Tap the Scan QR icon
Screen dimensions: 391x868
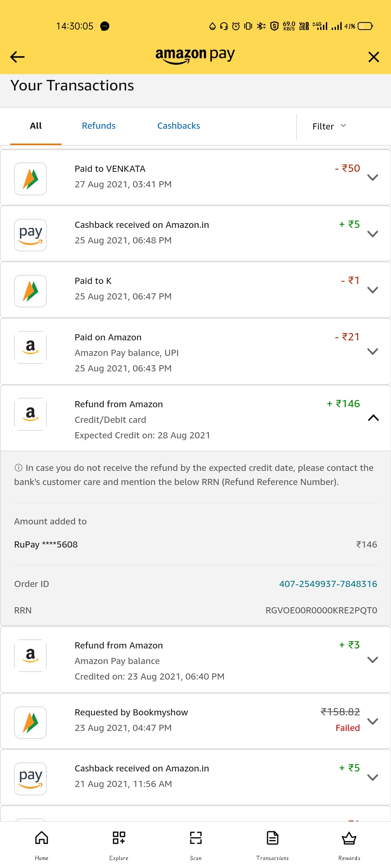(x=196, y=838)
